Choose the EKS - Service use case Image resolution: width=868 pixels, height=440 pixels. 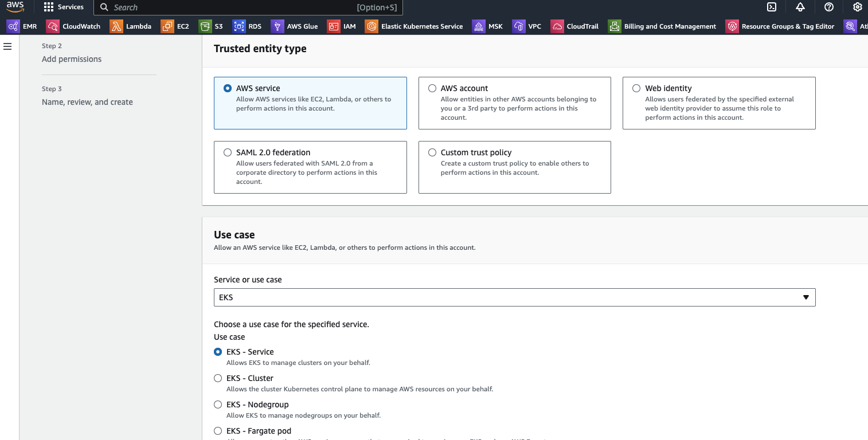pyautogui.click(x=218, y=352)
